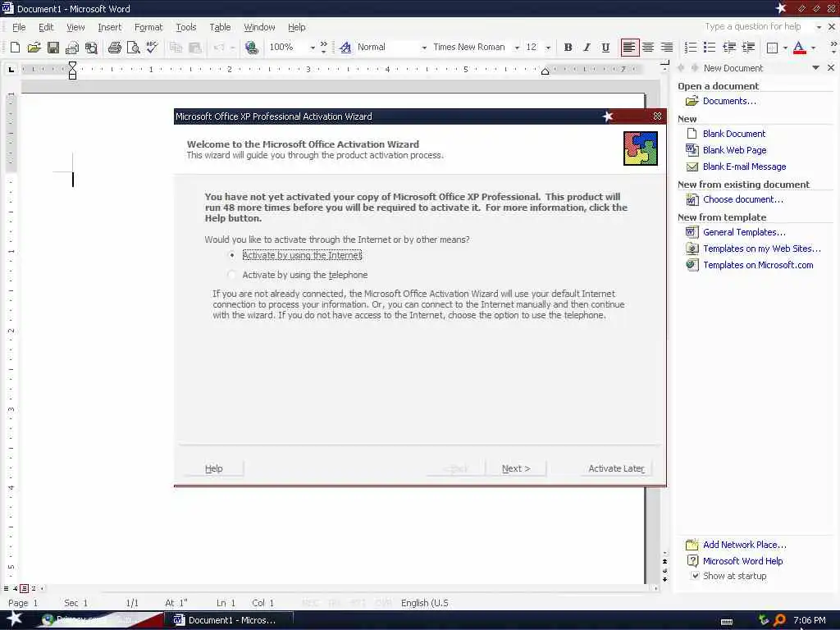Toggle Bold formatting

568,47
